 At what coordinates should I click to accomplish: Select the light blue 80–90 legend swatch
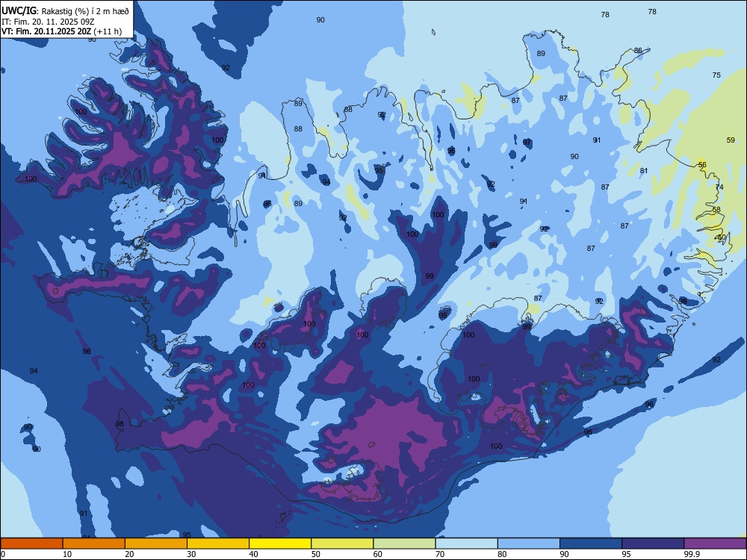(529, 544)
